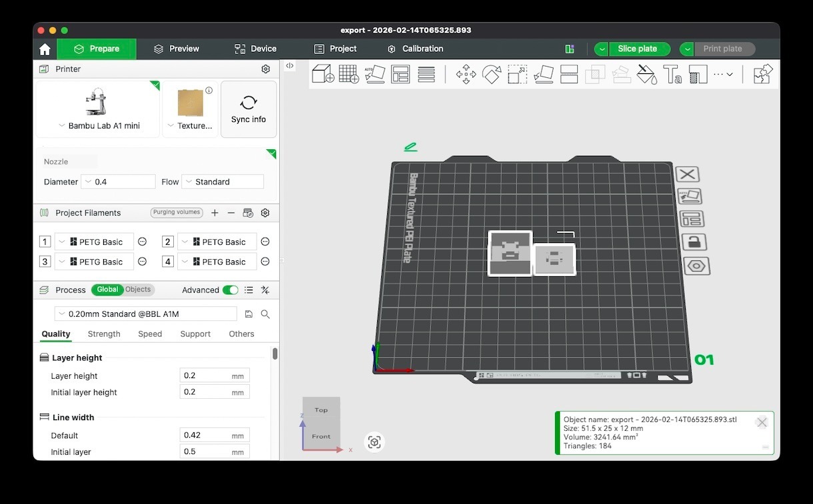Switch process scope to Objects
This screenshot has height=504, width=813.
point(138,290)
